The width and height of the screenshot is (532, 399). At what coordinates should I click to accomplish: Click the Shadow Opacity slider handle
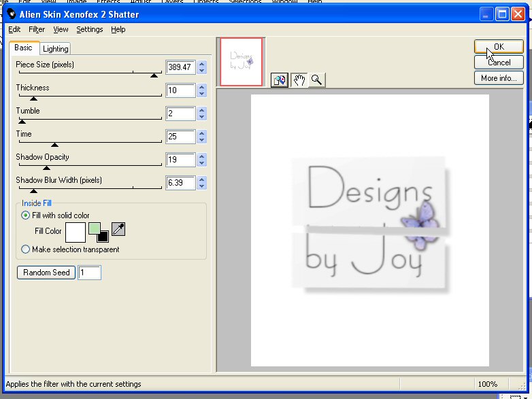(x=46, y=168)
